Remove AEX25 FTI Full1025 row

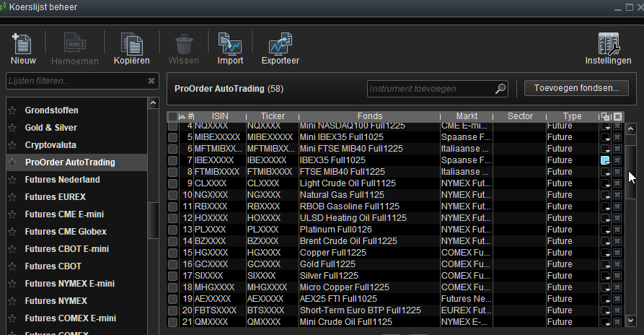pyautogui.click(x=617, y=299)
